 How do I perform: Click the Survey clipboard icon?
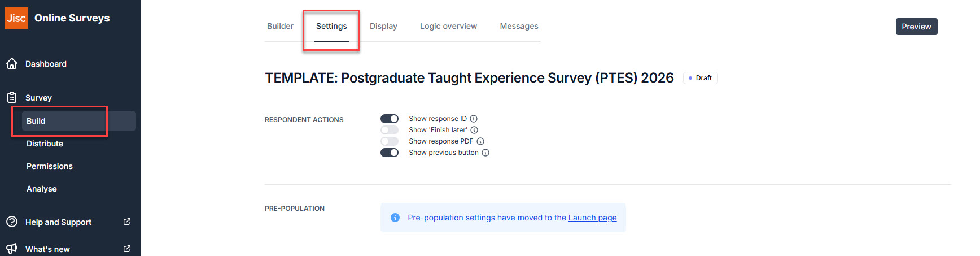[x=12, y=98]
